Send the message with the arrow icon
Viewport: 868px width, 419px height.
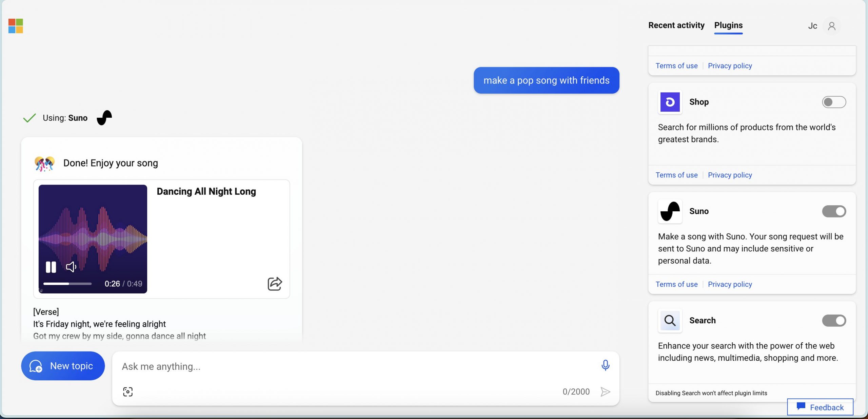point(606,392)
